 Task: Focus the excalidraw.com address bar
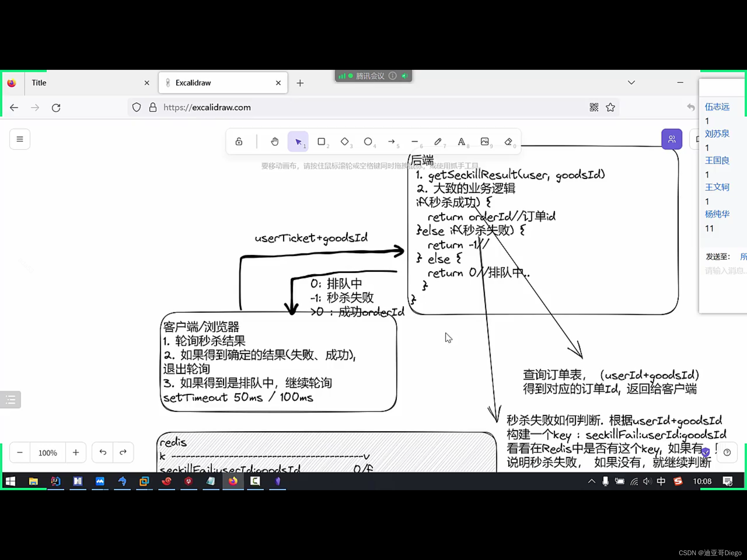point(373,108)
